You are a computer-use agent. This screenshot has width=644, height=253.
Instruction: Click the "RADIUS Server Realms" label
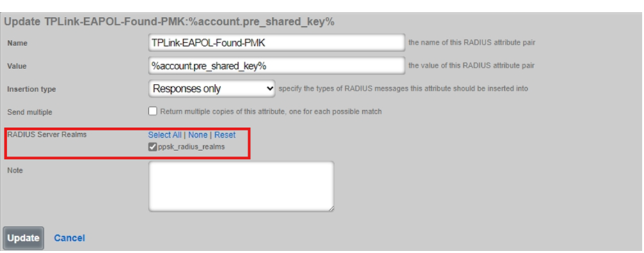(47, 135)
